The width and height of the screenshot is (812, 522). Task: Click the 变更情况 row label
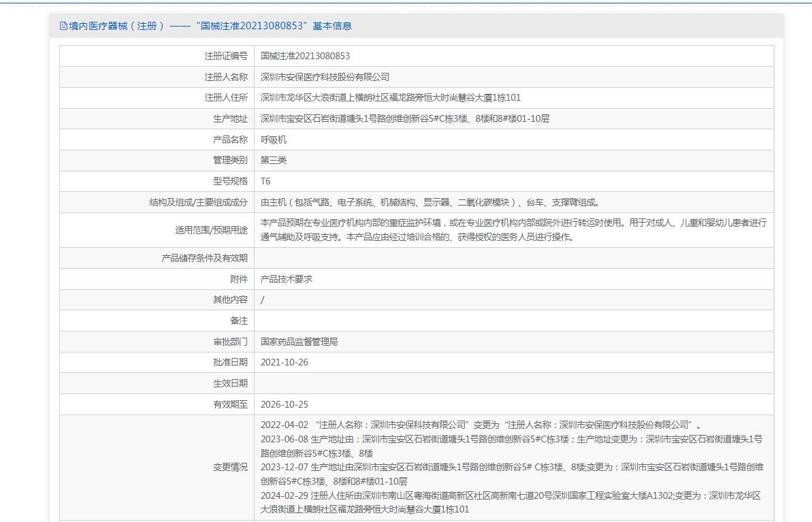[x=230, y=467]
